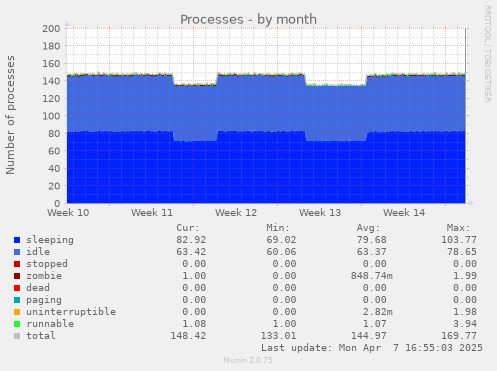Image resolution: width=497 pixels, height=371 pixels.
Task: Click zombie average value 848.74m
Action: pyautogui.click(x=372, y=276)
